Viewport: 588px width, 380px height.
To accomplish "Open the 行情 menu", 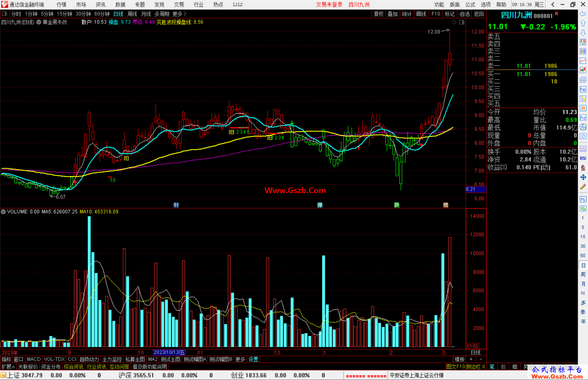I will (62, 5).
